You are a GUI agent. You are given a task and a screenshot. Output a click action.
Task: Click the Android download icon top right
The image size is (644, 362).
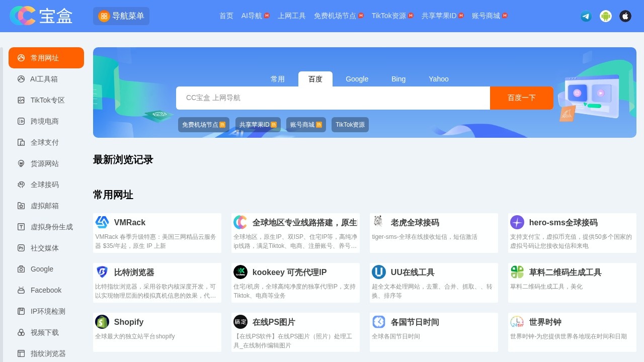pos(606,16)
